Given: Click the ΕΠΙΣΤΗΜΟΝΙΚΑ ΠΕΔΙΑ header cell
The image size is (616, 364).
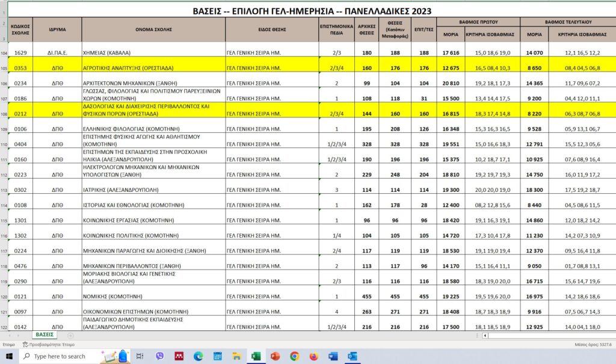Looking at the screenshot, I should coord(337,29).
